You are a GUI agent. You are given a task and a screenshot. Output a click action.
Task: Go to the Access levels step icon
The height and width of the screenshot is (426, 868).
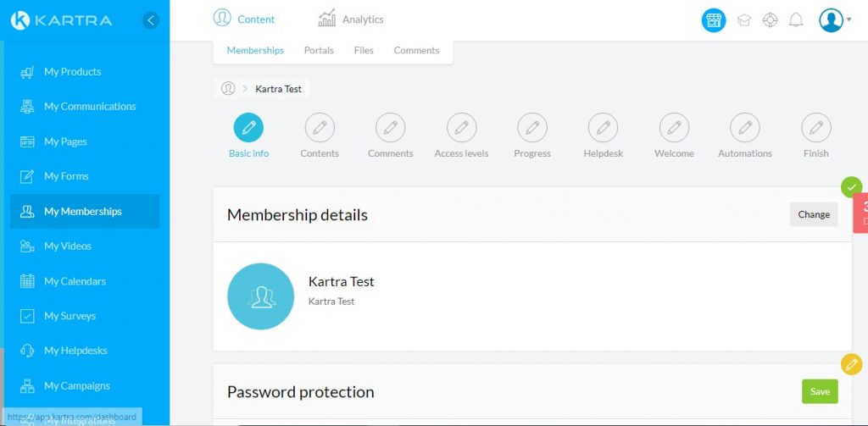click(461, 128)
